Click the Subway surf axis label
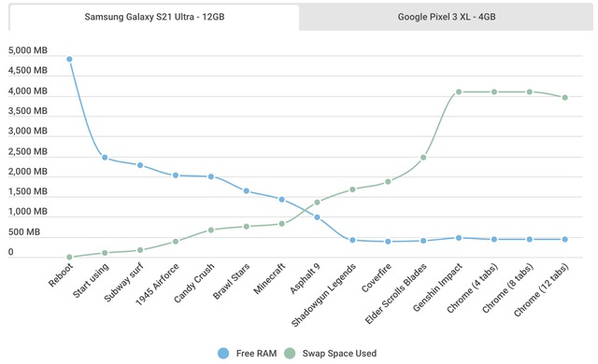The image size is (598, 364). [123, 282]
